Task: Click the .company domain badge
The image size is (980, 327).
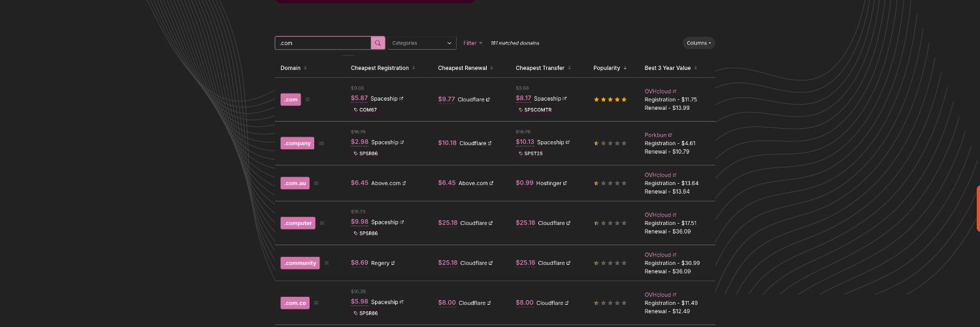Action: pyautogui.click(x=297, y=143)
